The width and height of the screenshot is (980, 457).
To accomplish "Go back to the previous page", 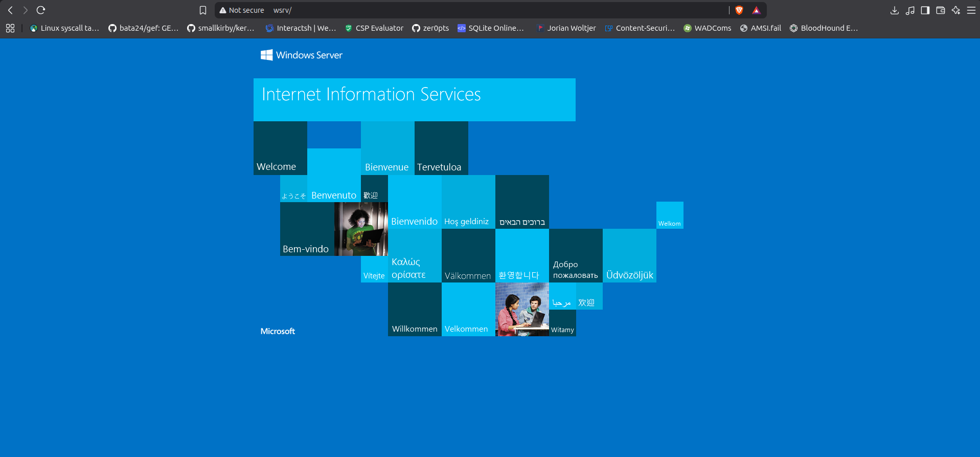I will 10,10.
